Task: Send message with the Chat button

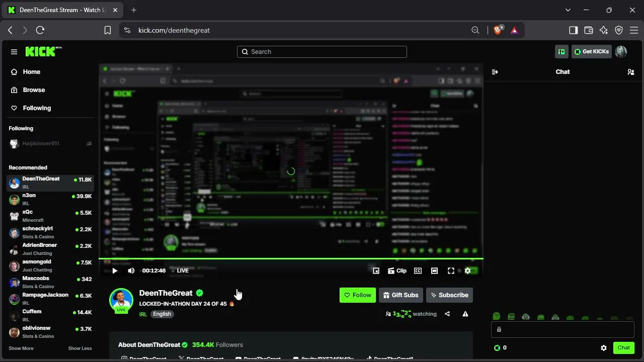Action: [x=624, y=347]
